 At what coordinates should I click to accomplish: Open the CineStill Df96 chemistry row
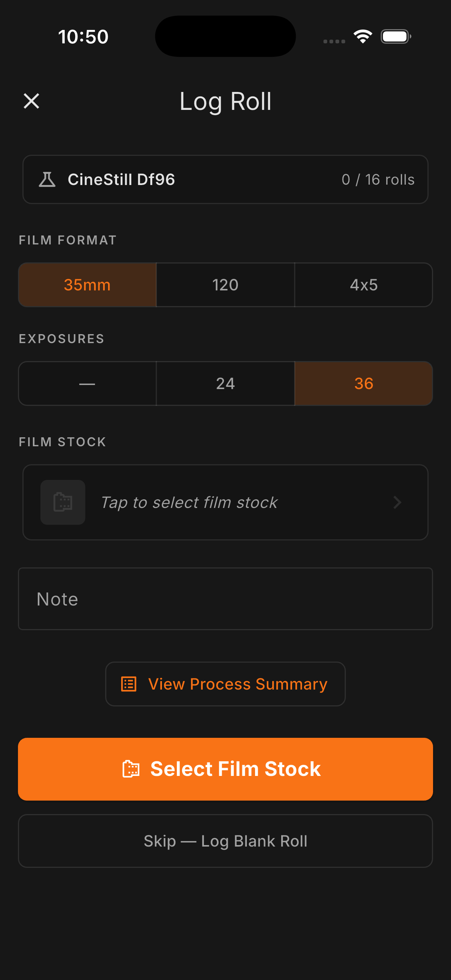click(225, 179)
